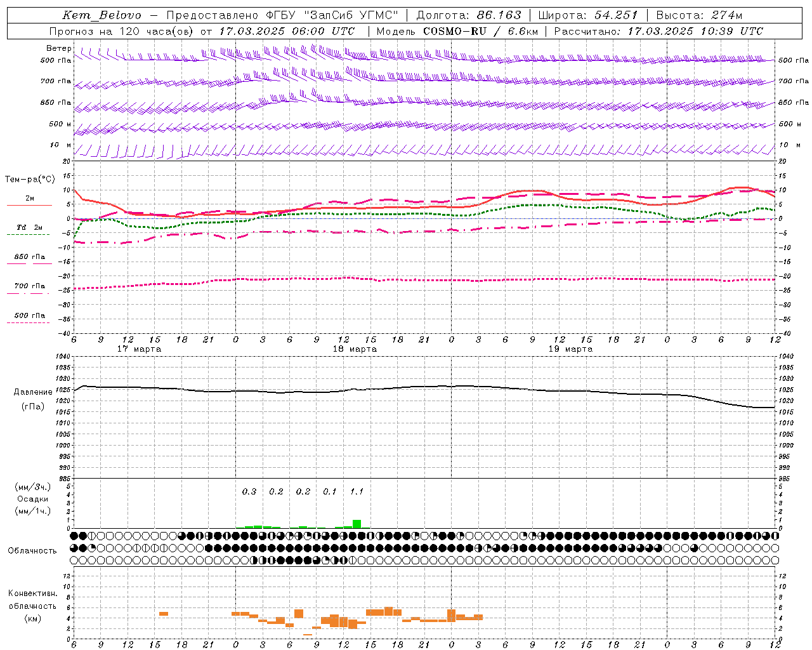Click the "(мм/3ч.)" precipitation unit label
This screenshot has width=812, height=650.
tap(32, 487)
